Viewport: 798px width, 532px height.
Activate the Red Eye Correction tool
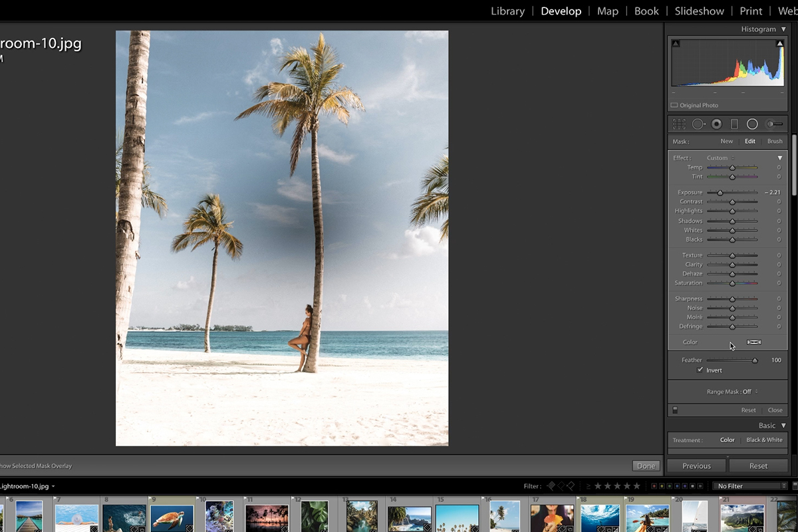[716, 124]
